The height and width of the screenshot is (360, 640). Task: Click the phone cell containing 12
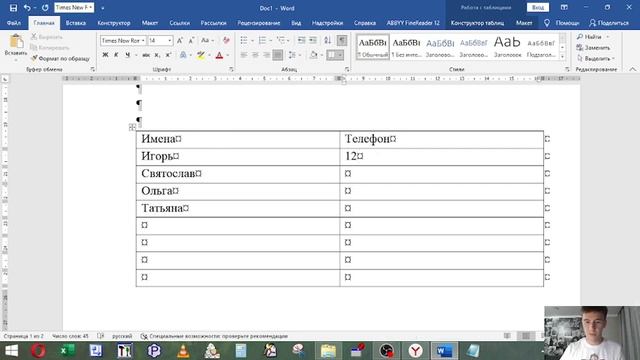click(442, 156)
